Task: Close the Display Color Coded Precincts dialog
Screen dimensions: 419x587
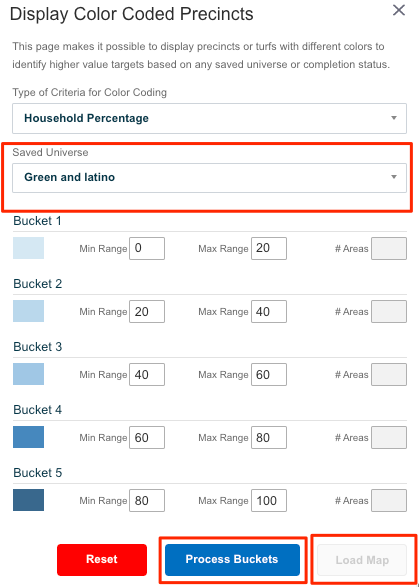Action: tap(399, 10)
